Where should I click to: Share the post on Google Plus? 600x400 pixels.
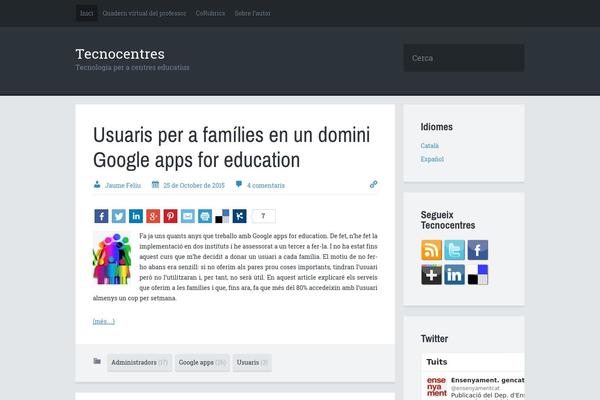coord(153,216)
